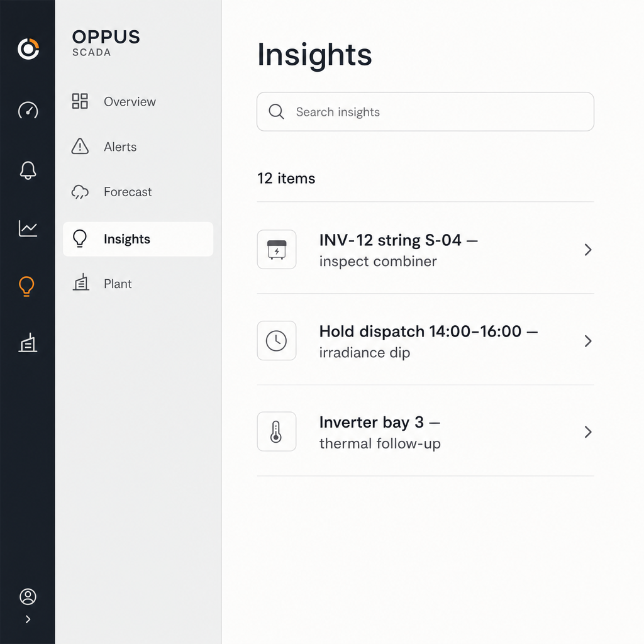Click thermometer icon for Inverter bay 3
The width and height of the screenshot is (644, 644).
[277, 431]
